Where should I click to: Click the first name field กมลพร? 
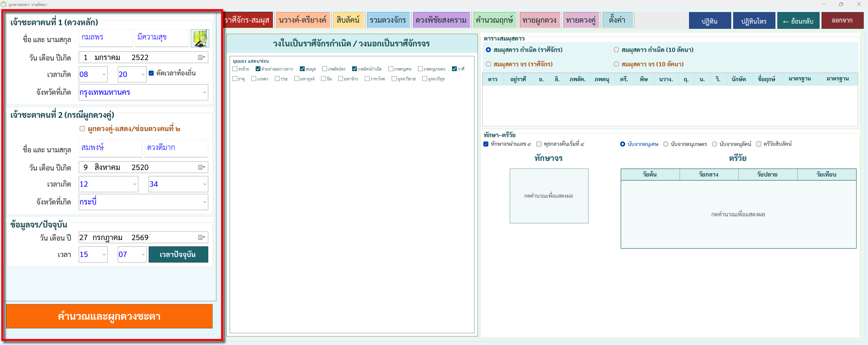pyautogui.click(x=106, y=37)
